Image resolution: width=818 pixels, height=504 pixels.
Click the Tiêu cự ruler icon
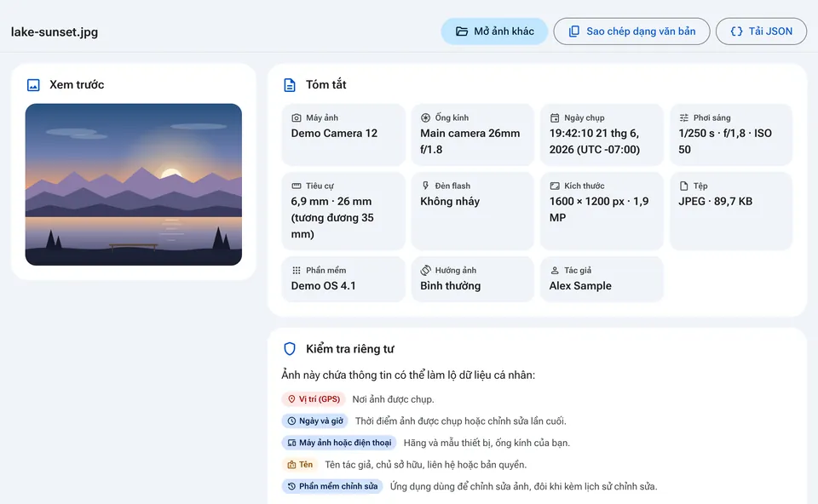point(297,186)
